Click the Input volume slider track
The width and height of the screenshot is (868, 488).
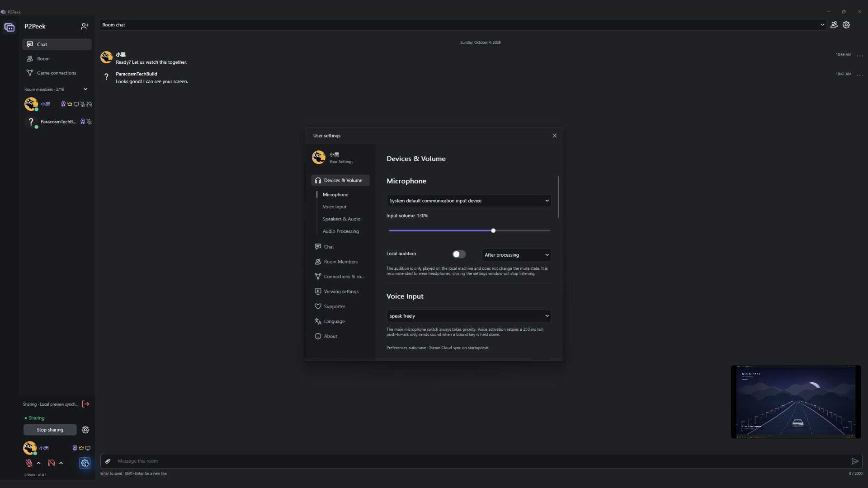tap(469, 230)
